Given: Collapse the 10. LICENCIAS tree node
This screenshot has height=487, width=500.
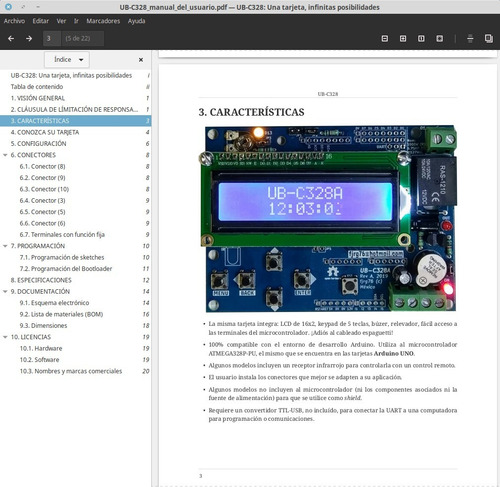Looking at the screenshot, I should 5,337.
